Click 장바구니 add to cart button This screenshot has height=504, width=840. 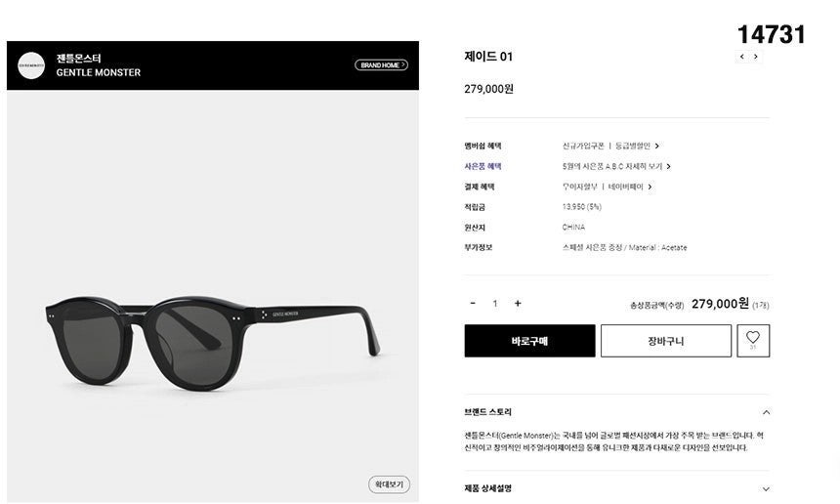666,341
